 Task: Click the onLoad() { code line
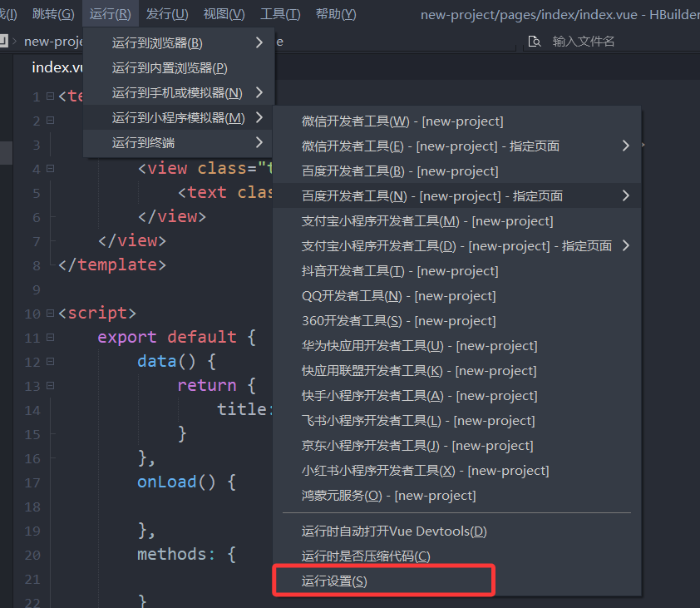186,482
